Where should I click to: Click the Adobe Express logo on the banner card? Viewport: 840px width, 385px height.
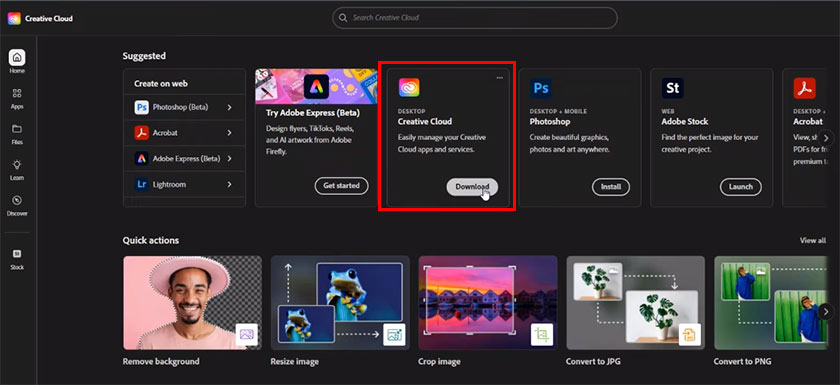[x=316, y=86]
